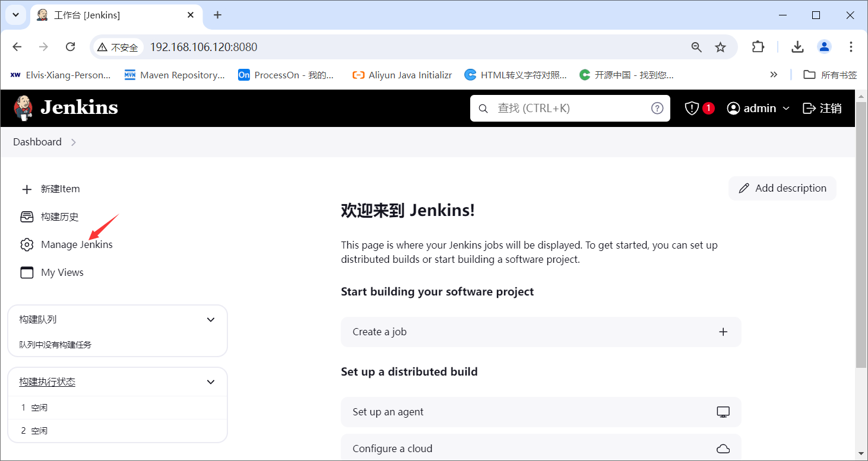The width and height of the screenshot is (868, 461).
Task: Click executor row 1 空闲
Action: point(118,408)
